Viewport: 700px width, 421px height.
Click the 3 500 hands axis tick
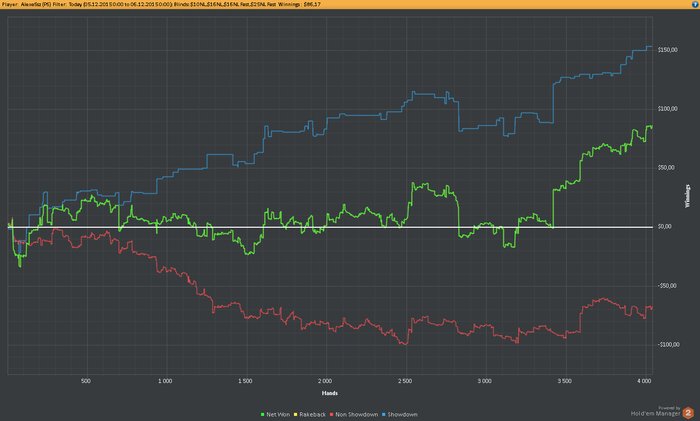pos(564,381)
